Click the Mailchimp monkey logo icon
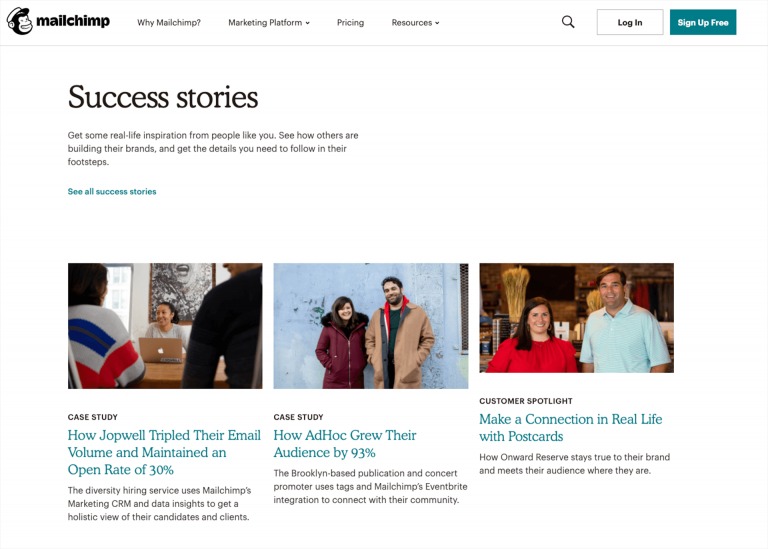 (20, 21)
